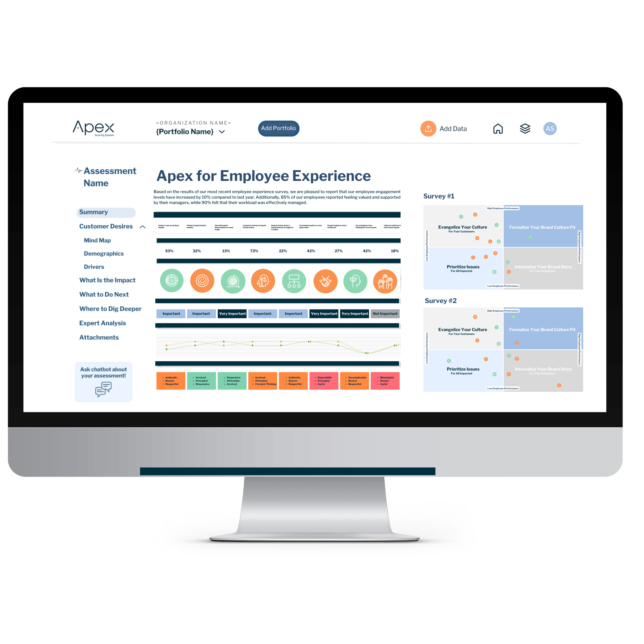Screen dimensions: 644x644
Task: Click the home navigation icon
Action: 500,128
